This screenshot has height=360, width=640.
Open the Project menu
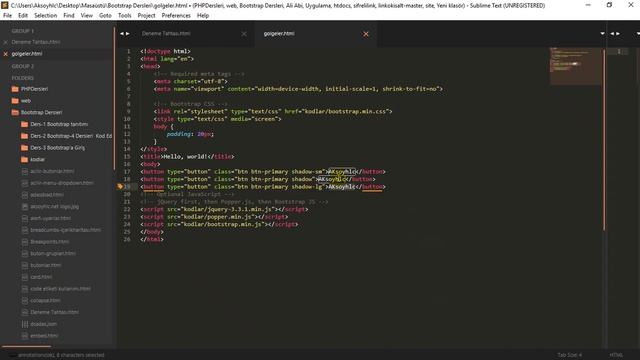pos(146,16)
